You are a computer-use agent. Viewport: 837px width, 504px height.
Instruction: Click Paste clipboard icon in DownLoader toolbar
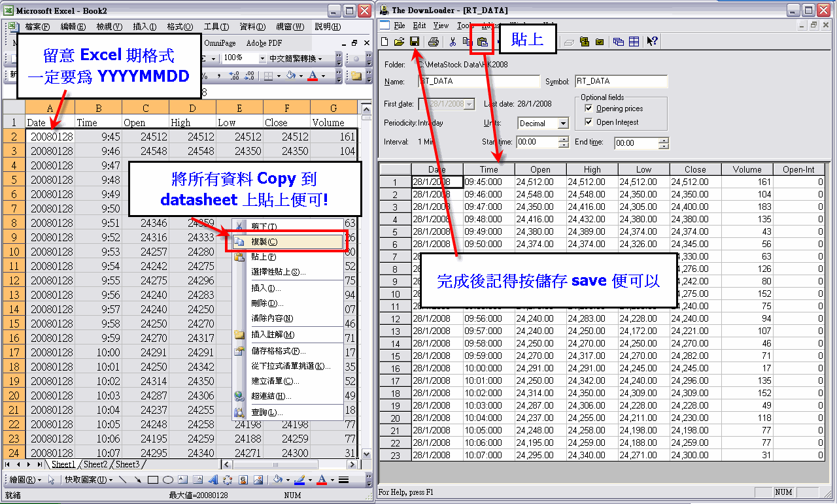[x=483, y=42]
